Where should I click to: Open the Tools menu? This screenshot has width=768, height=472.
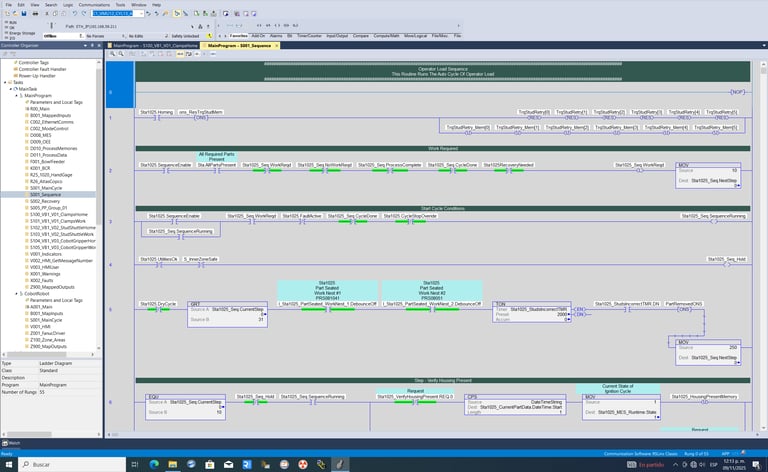coord(120,4)
